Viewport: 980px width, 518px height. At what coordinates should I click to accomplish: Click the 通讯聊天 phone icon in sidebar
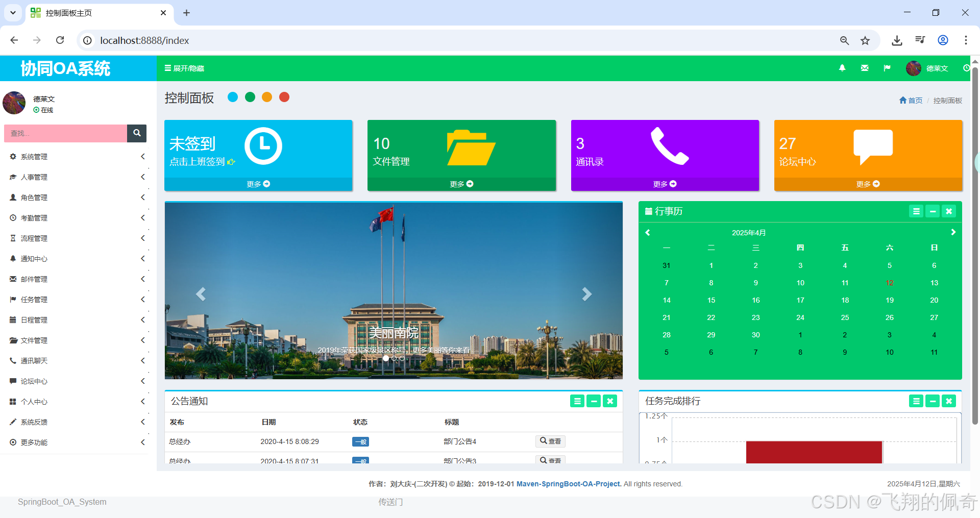click(13, 360)
